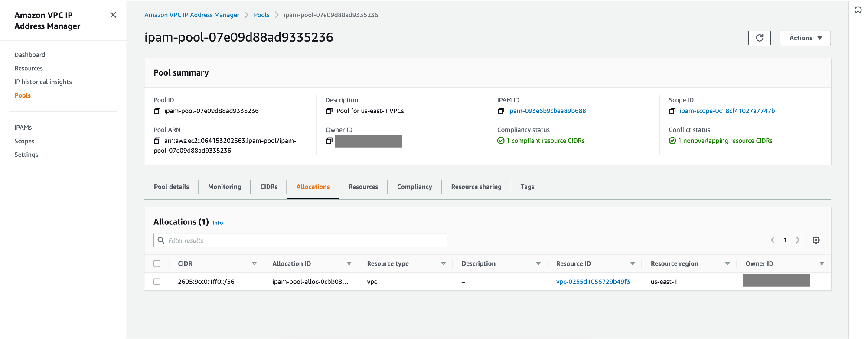The height and width of the screenshot is (339, 868).
Task: Switch to the Monitoring tab
Action: click(x=225, y=187)
